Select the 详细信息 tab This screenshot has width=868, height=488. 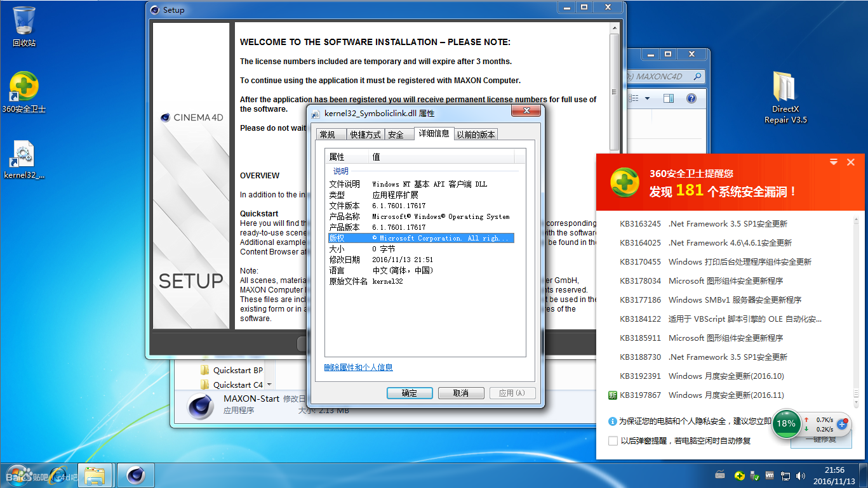tap(434, 133)
